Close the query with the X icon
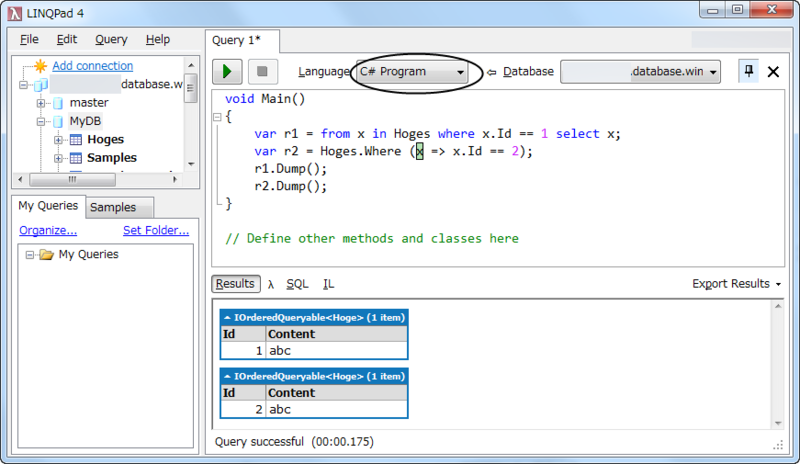800x464 pixels. (773, 72)
